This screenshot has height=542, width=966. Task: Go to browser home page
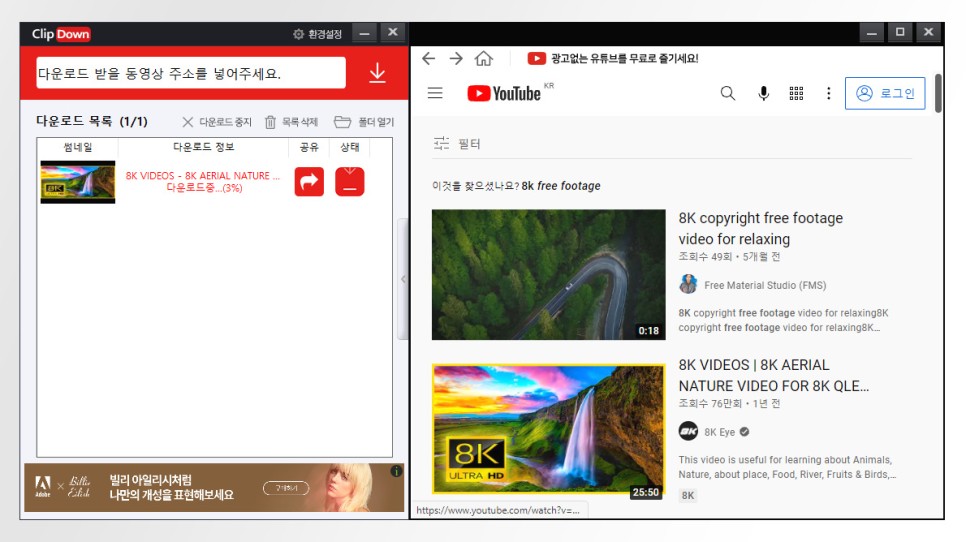(484, 59)
